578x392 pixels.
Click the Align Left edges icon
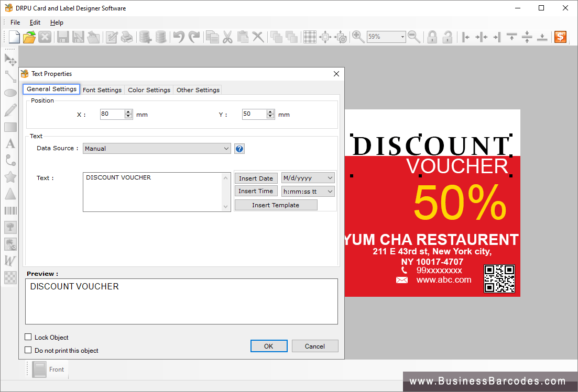coord(466,37)
